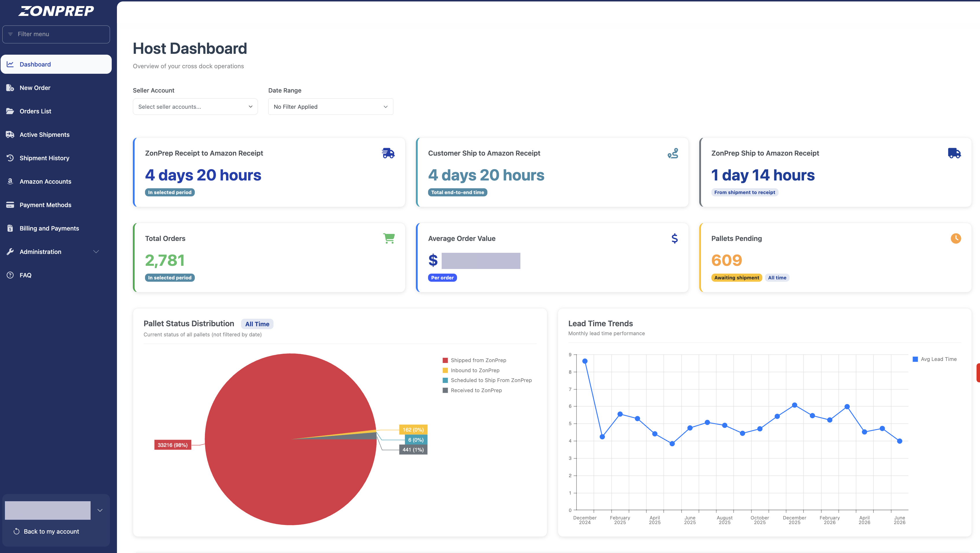Image resolution: width=980 pixels, height=553 pixels.
Task: Open the FAQ page
Action: pyautogui.click(x=56, y=275)
